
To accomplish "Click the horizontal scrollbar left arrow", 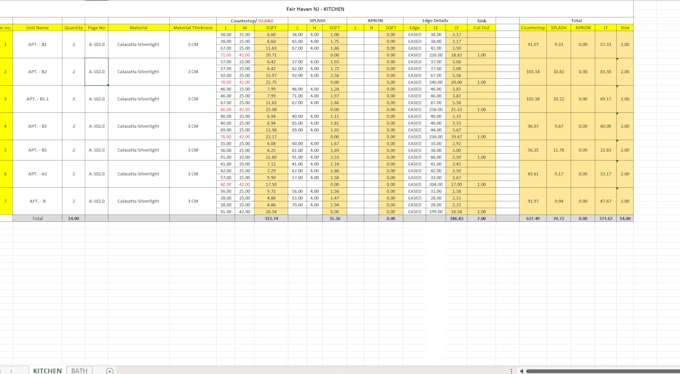I will point(521,371).
